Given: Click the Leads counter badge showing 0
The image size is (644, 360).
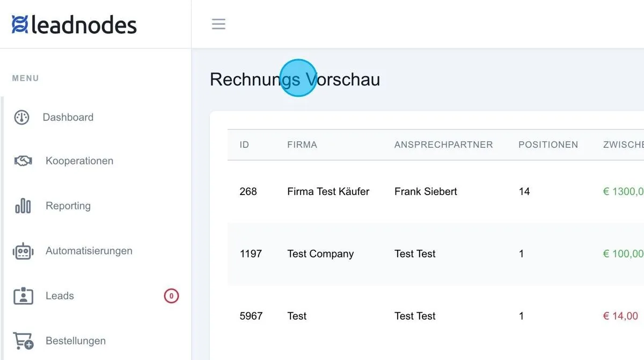Looking at the screenshot, I should coord(171,296).
